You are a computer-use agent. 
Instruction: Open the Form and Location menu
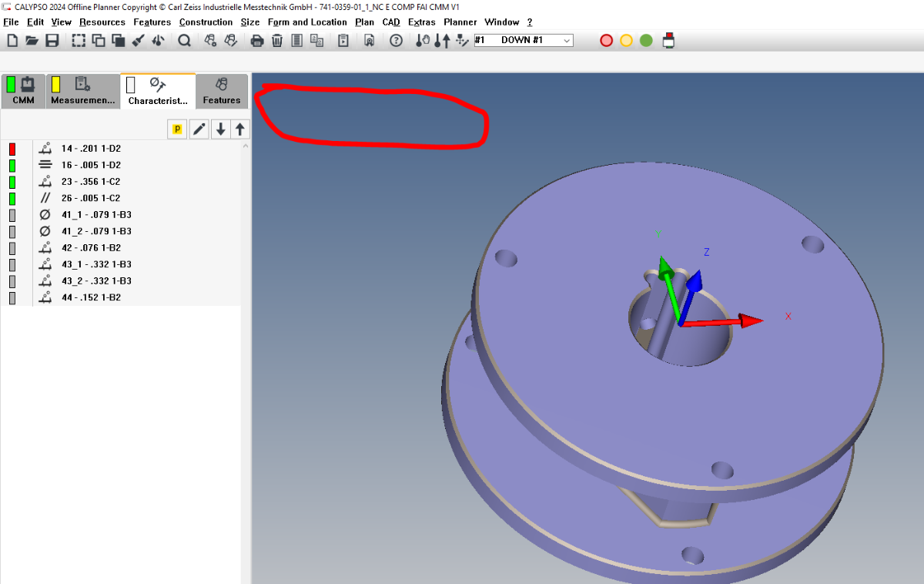tap(307, 22)
